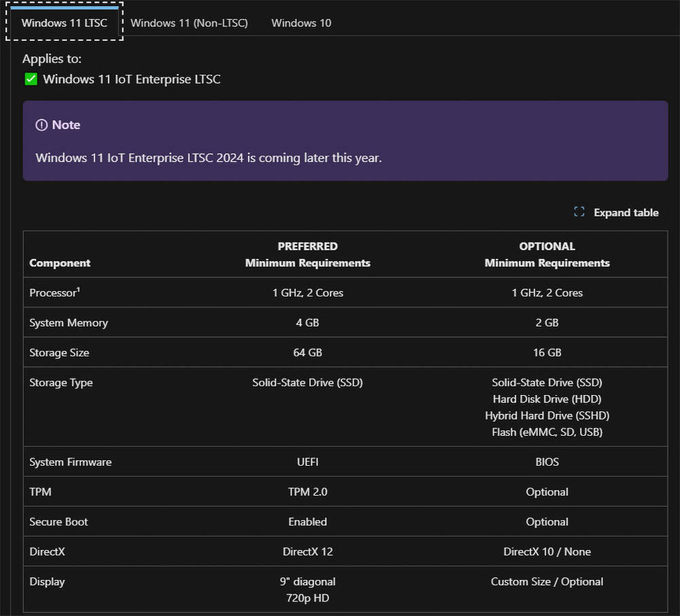The height and width of the screenshot is (616, 680).
Task: Click the Optional value in Secure Boot row
Action: [547, 521]
